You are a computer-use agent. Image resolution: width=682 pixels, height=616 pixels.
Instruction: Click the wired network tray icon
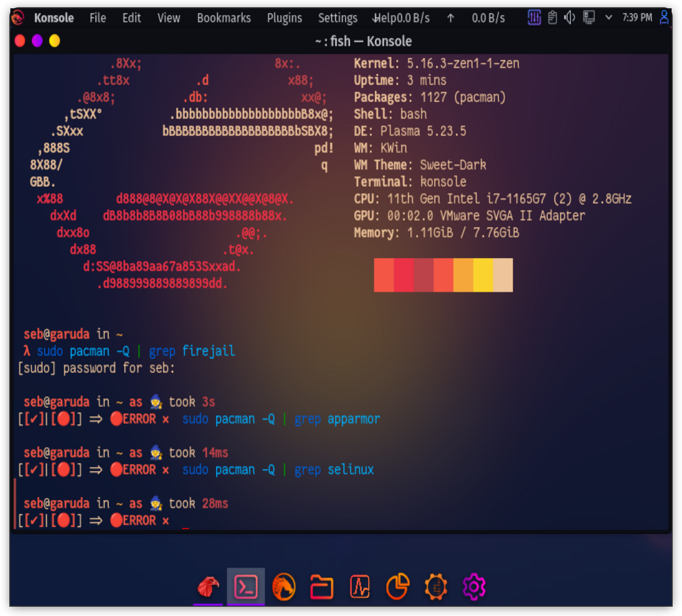(589, 18)
